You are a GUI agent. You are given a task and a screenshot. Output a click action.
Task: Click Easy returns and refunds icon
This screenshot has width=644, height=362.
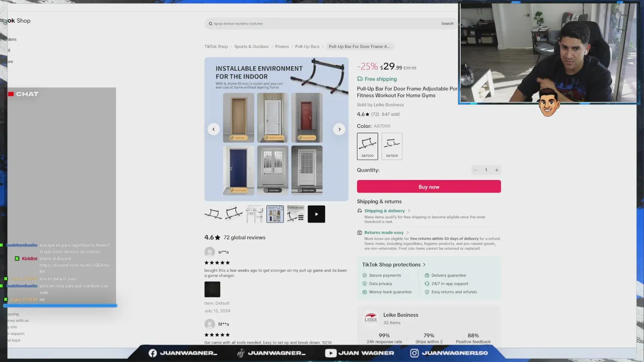[x=427, y=292]
